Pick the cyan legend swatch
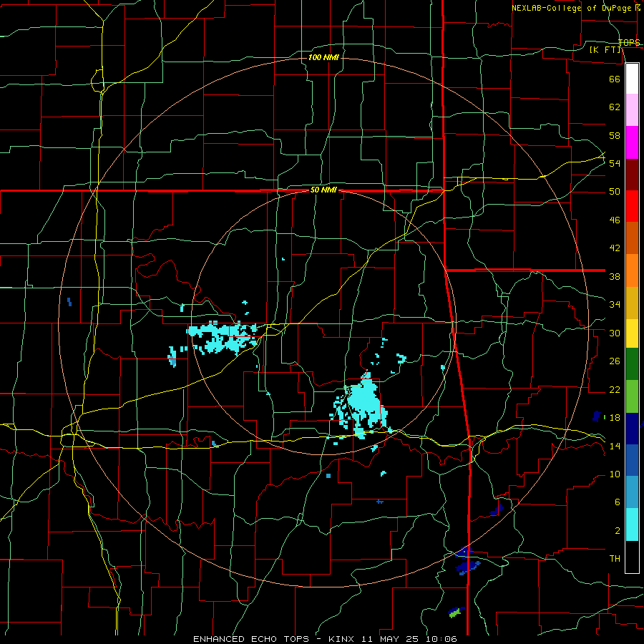The image size is (644, 644). tap(632, 525)
